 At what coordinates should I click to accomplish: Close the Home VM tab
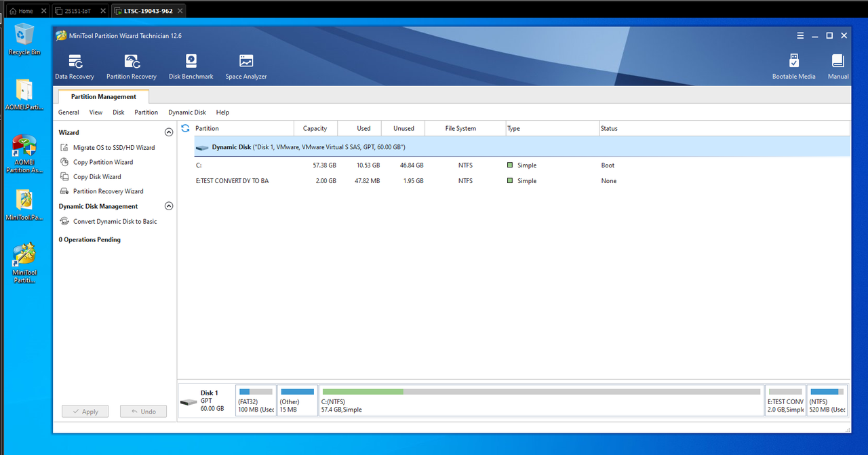[43, 11]
